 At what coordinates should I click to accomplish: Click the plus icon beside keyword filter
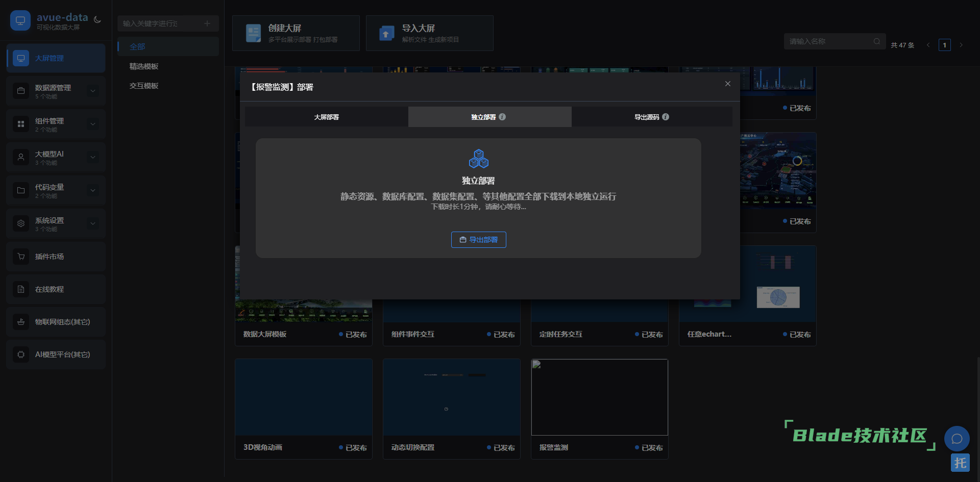coord(207,23)
